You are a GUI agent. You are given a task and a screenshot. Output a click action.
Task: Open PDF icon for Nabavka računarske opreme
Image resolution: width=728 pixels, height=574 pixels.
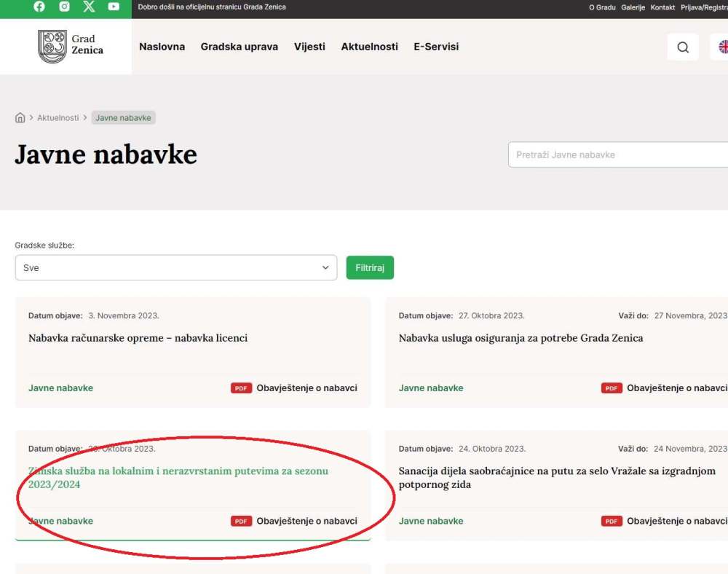click(241, 388)
